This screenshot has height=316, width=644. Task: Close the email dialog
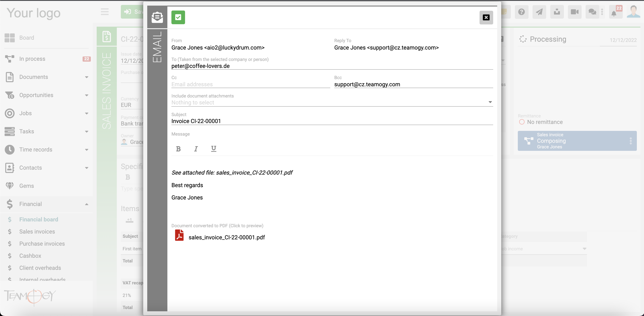click(486, 17)
